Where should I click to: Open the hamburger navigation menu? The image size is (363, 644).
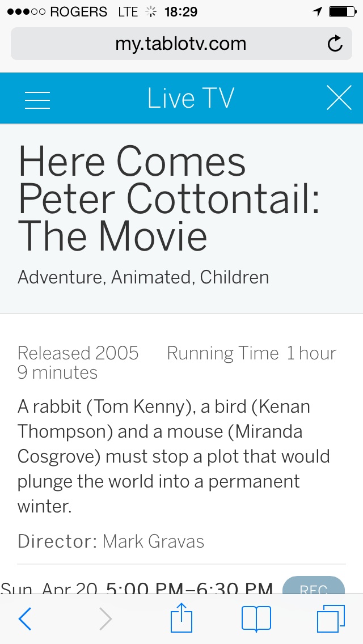click(x=38, y=99)
